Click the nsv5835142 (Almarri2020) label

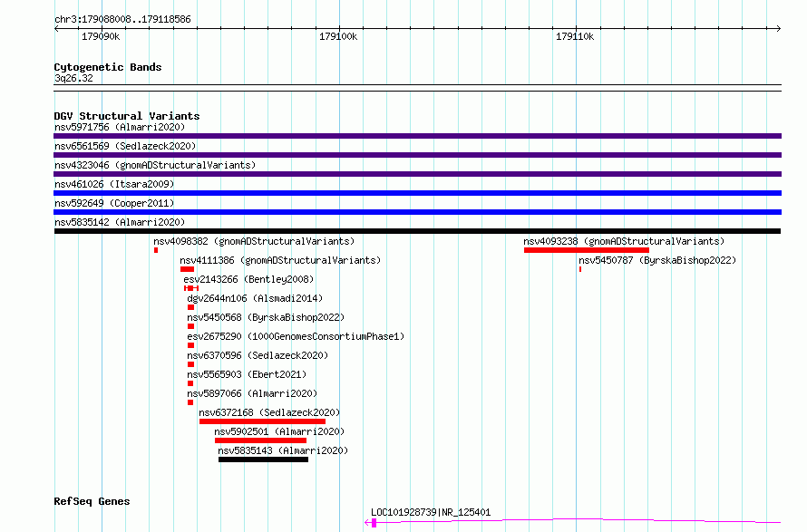click(120, 222)
